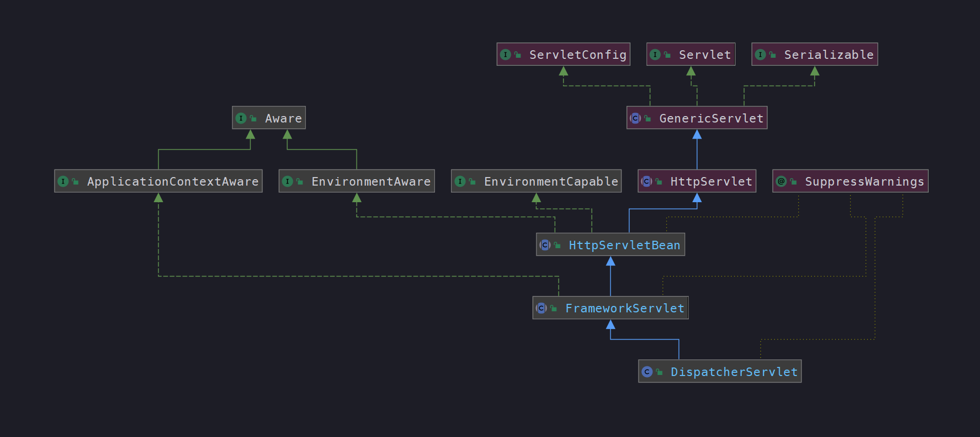
Task: Select the ApplicationContextAware node
Action: click(x=158, y=181)
